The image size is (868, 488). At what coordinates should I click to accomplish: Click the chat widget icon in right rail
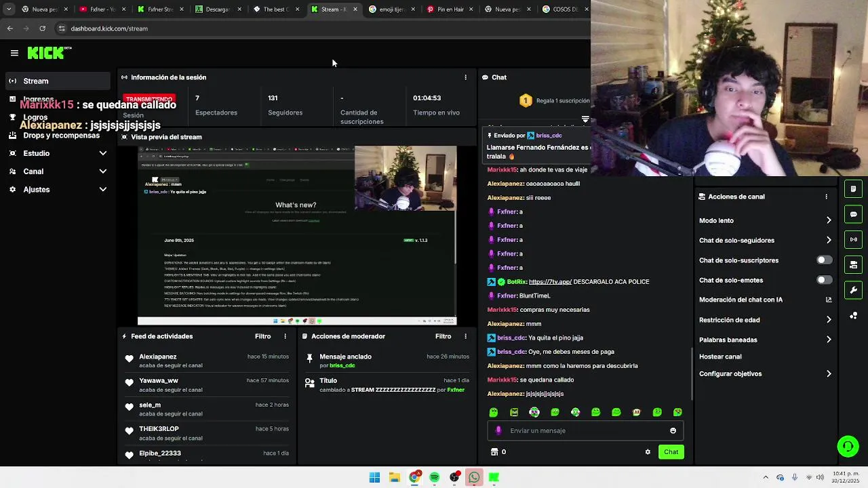(853, 214)
